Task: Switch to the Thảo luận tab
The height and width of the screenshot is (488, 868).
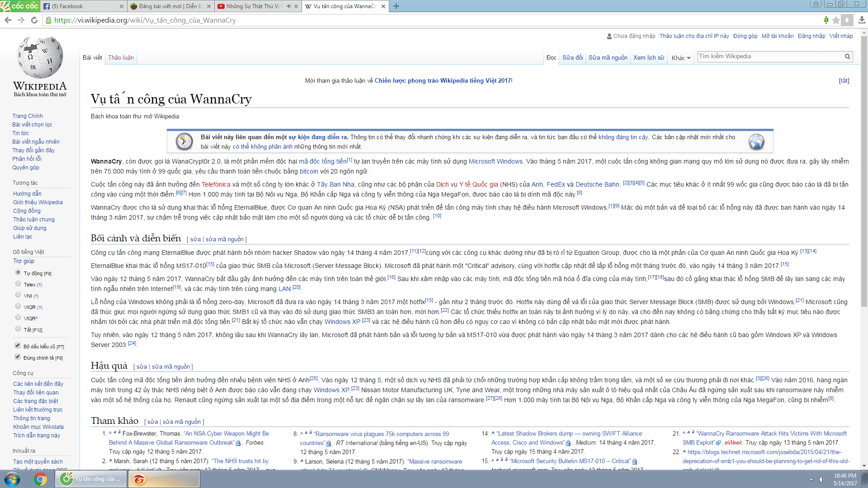Action: tap(121, 57)
